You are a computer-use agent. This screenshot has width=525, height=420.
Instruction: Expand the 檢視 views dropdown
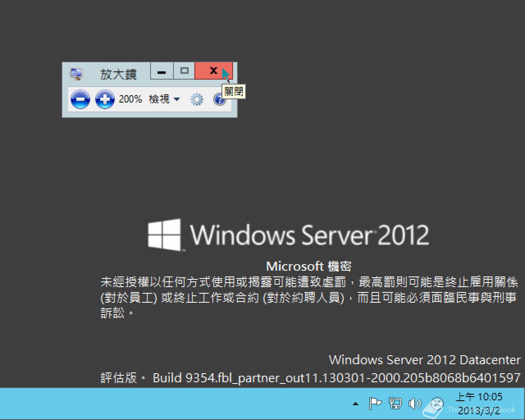[164, 99]
